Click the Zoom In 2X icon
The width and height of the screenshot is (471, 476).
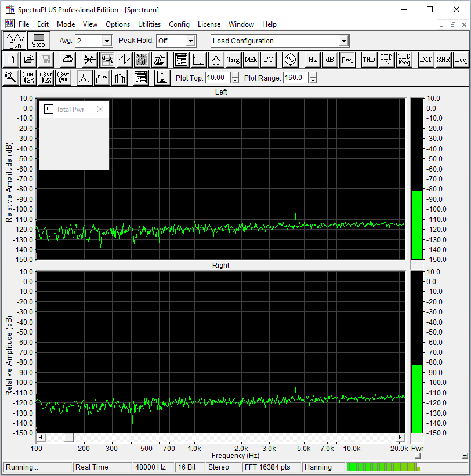tap(28, 78)
